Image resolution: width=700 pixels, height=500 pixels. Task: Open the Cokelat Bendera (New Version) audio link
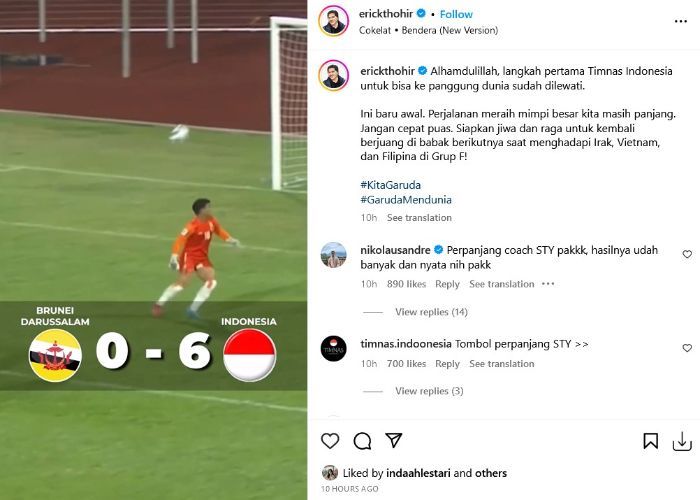pyautogui.click(x=428, y=30)
